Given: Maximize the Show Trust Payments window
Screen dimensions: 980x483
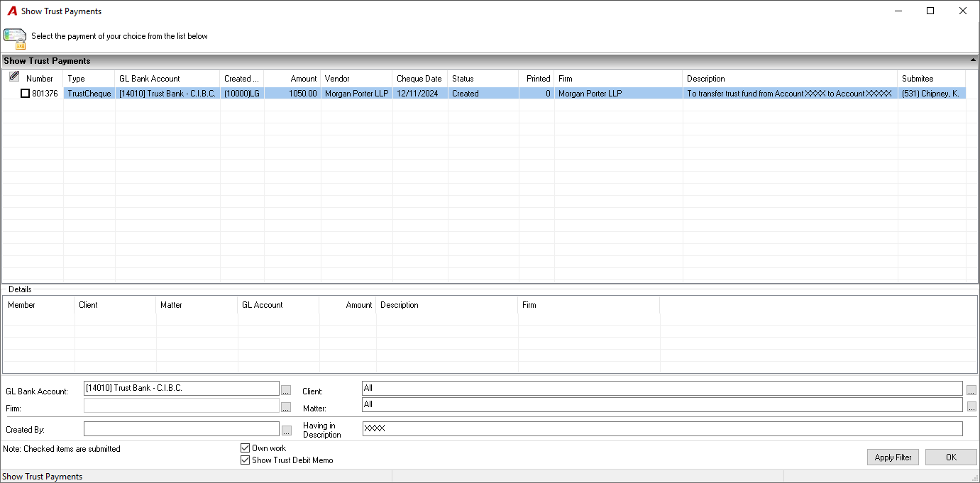Looking at the screenshot, I should [930, 11].
